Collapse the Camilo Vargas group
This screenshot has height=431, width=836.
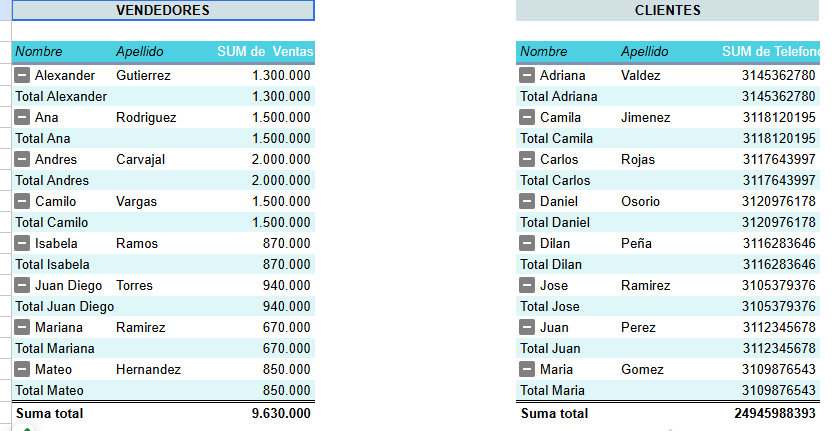22,201
